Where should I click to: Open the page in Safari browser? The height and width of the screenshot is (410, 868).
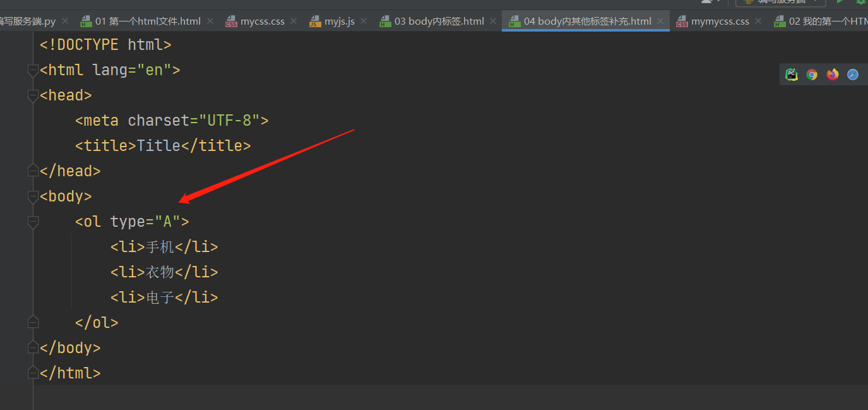click(853, 75)
